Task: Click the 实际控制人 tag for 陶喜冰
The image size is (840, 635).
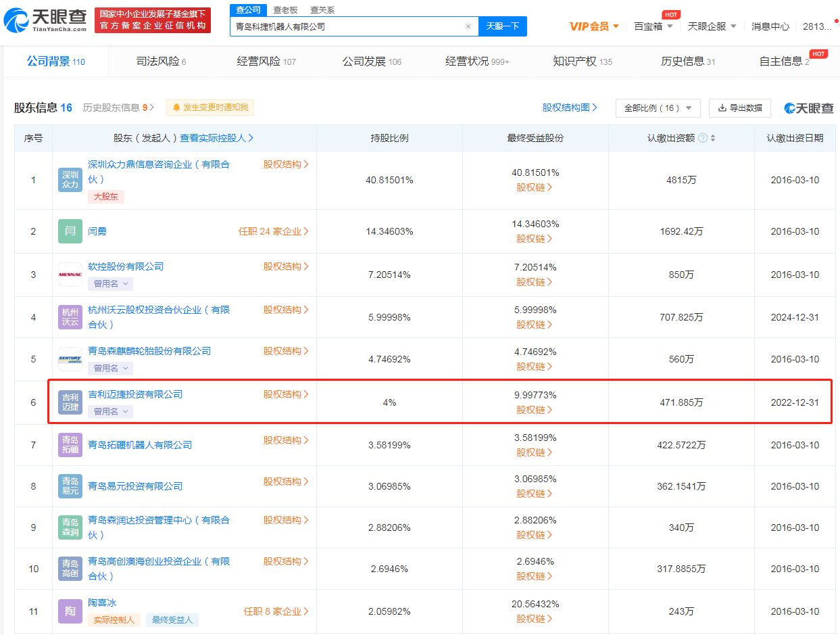Action: [114, 619]
